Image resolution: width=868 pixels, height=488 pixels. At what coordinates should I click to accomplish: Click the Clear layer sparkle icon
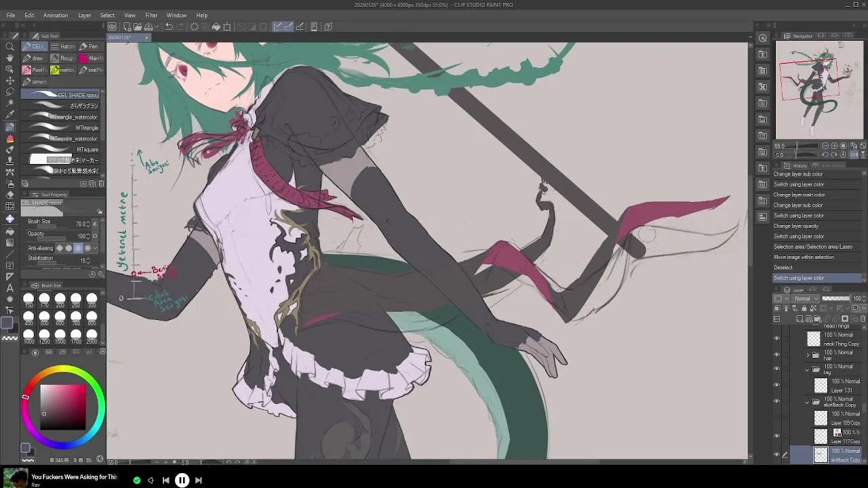coord(195,27)
